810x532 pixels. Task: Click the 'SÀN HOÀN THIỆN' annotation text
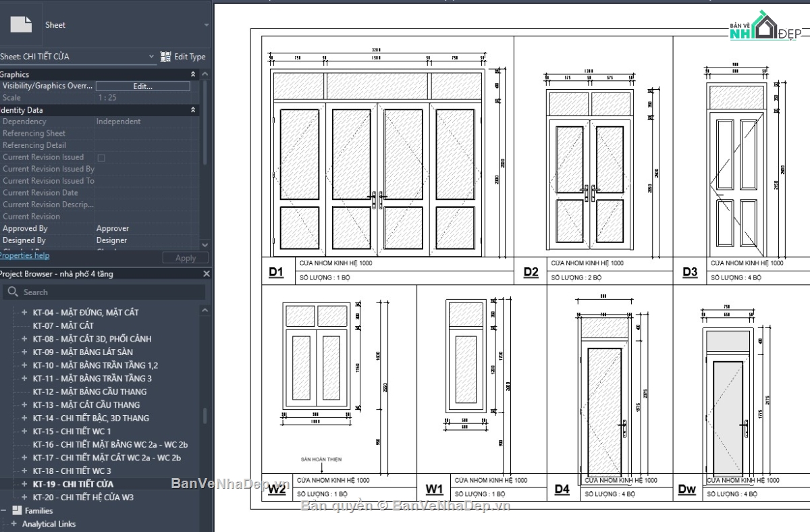tap(321, 459)
